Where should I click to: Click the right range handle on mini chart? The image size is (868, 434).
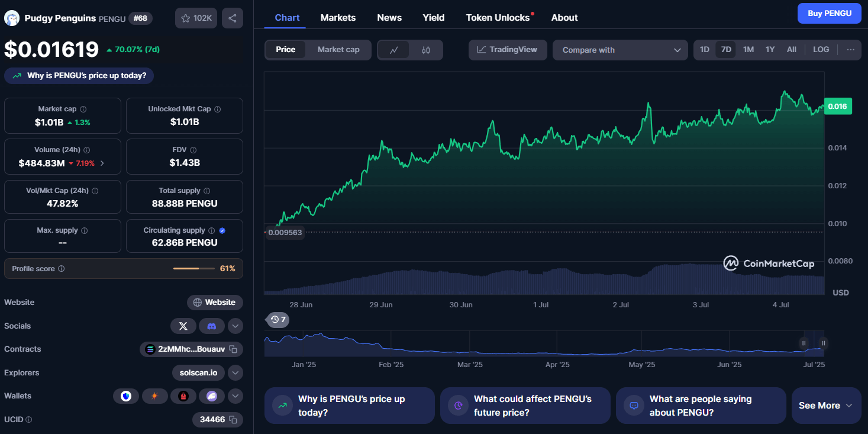823,343
